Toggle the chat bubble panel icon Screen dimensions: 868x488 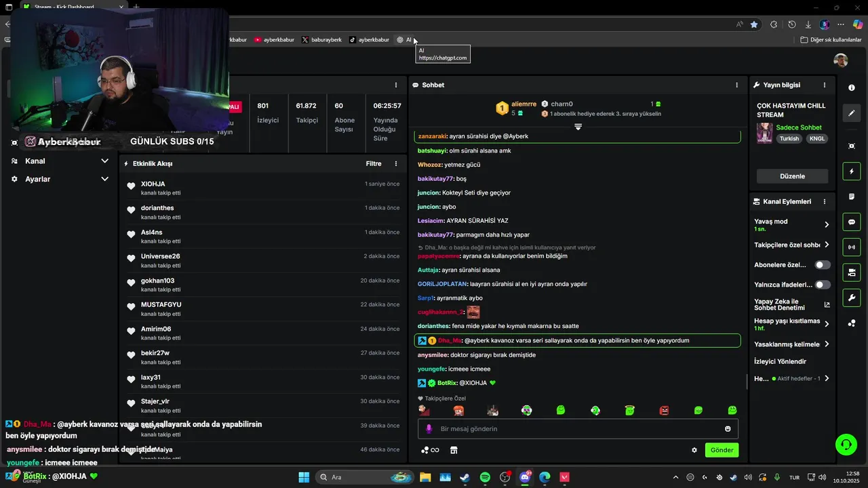[x=852, y=222]
